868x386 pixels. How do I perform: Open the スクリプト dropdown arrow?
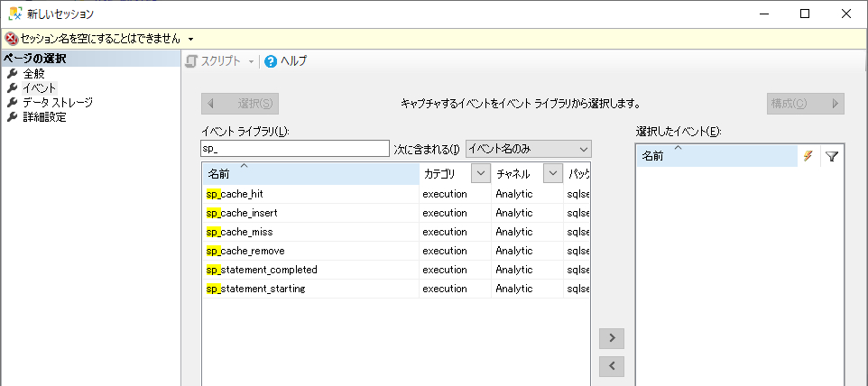tap(251, 61)
